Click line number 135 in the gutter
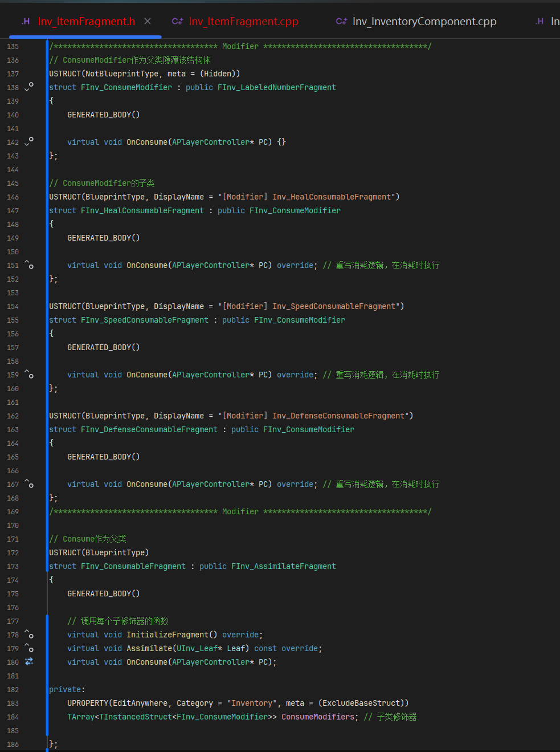 coord(13,46)
